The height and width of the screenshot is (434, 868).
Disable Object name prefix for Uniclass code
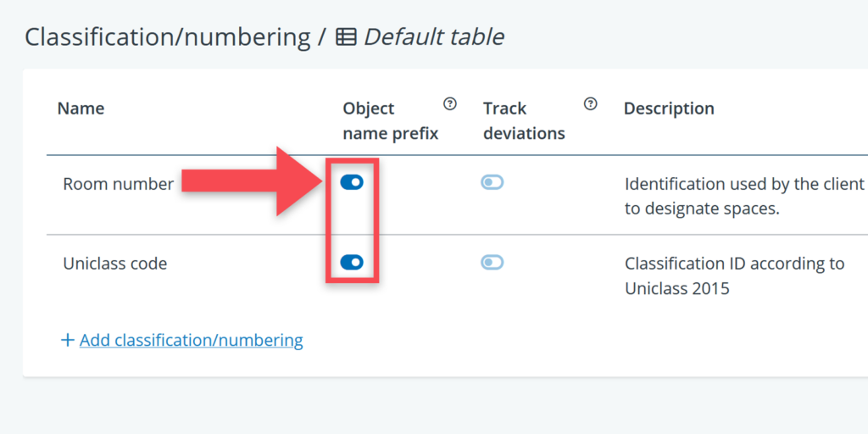click(352, 263)
